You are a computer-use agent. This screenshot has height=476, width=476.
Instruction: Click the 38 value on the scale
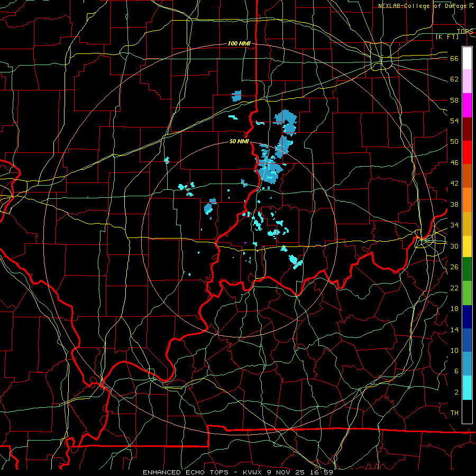[454, 204]
